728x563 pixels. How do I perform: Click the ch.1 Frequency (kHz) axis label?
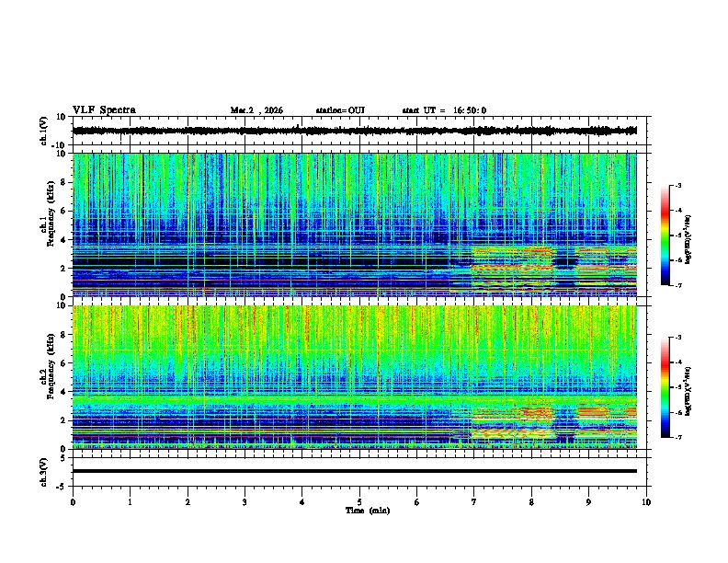tap(51, 213)
